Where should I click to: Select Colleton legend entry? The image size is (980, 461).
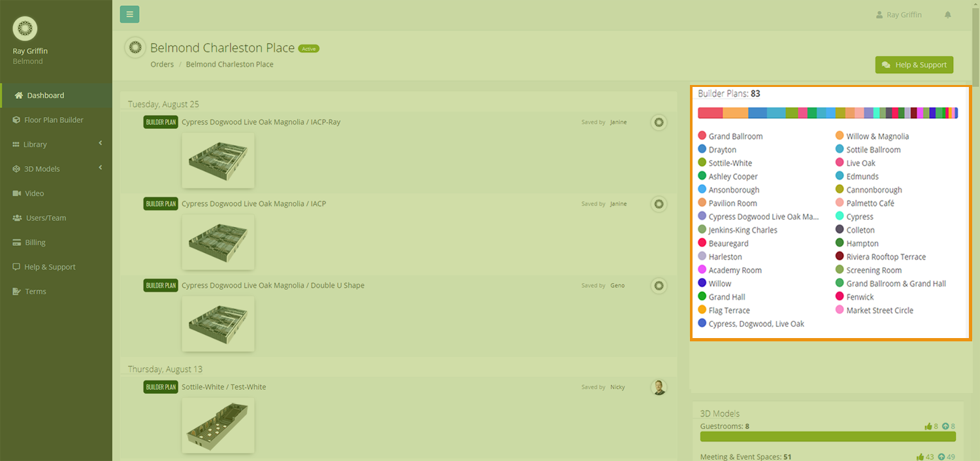tap(855, 230)
